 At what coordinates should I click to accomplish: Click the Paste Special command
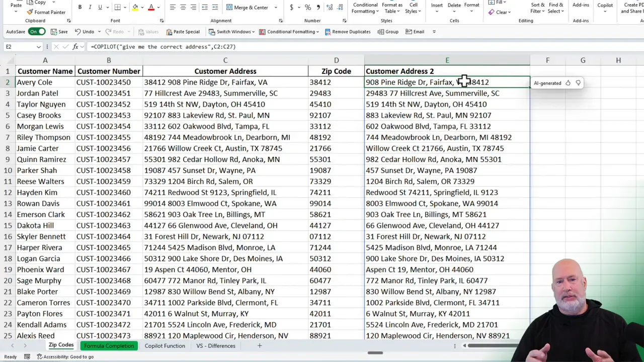[x=187, y=31]
